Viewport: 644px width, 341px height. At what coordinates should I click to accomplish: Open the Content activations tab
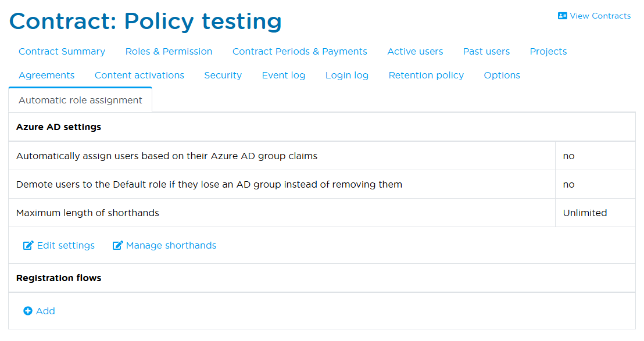[139, 76]
